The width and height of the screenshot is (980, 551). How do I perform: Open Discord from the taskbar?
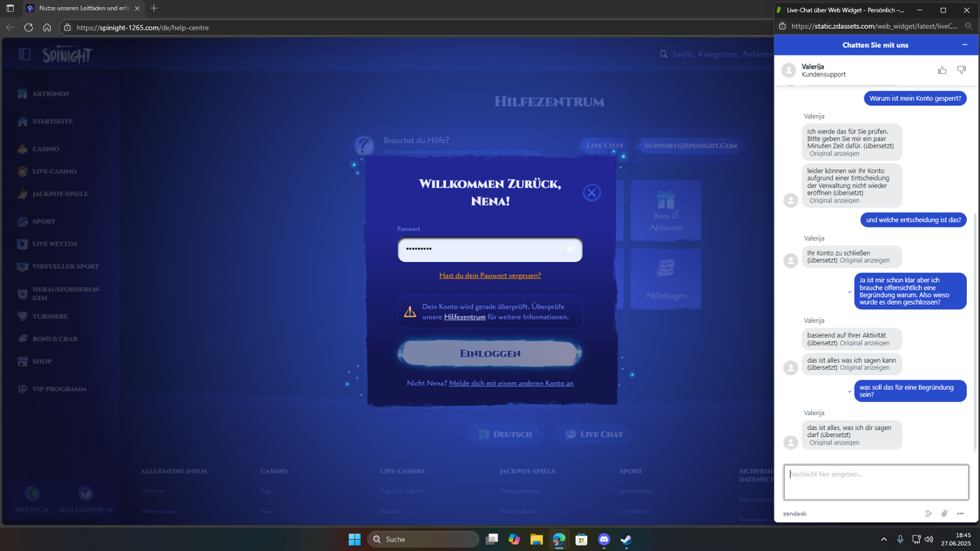click(x=604, y=540)
